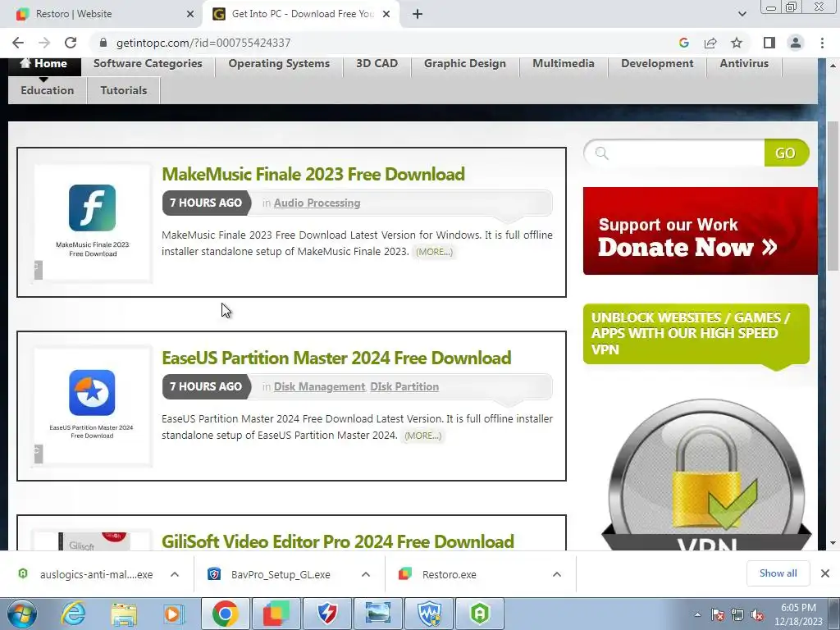Click the VPN padlock image

[x=706, y=475]
